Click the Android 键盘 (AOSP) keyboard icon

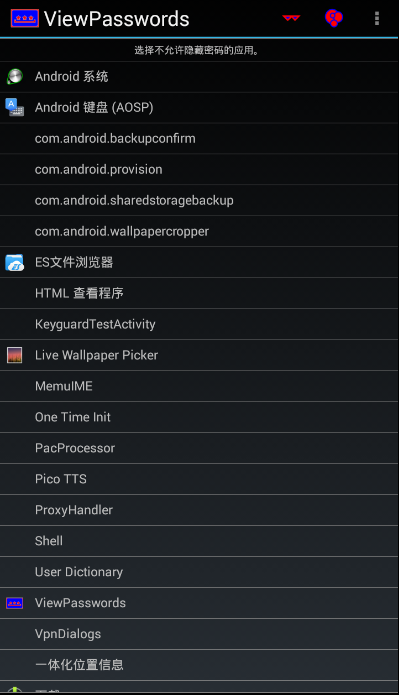[15, 107]
